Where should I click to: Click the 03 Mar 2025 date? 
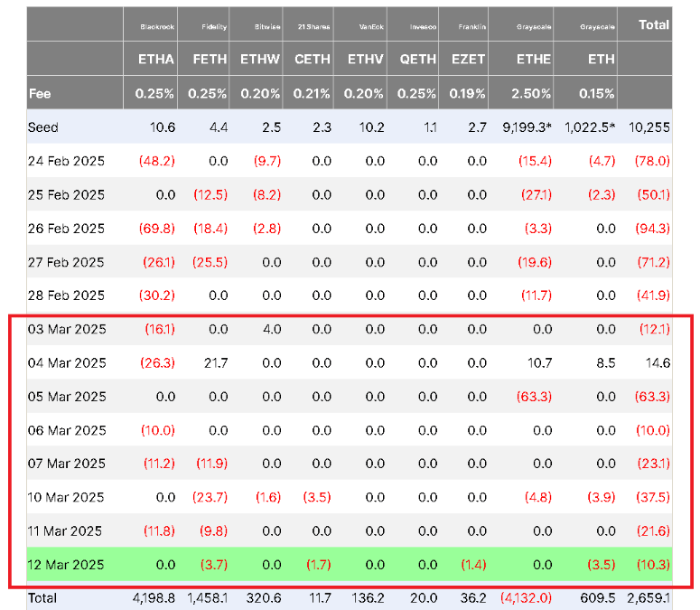[x=67, y=329]
